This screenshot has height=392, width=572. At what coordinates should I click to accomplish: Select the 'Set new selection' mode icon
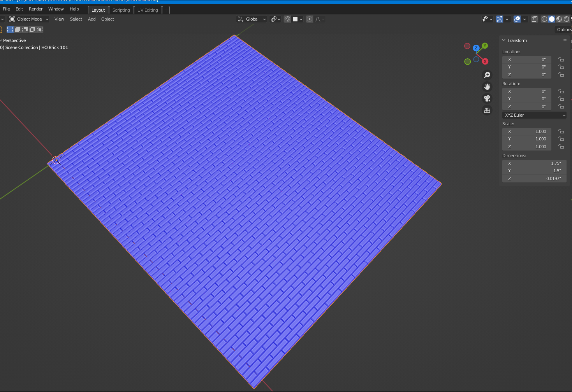10,30
